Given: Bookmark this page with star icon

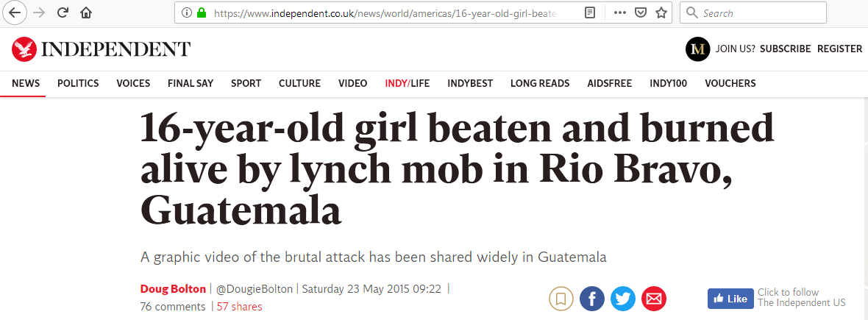Looking at the screenshot, I should click(x=661, y=13).
